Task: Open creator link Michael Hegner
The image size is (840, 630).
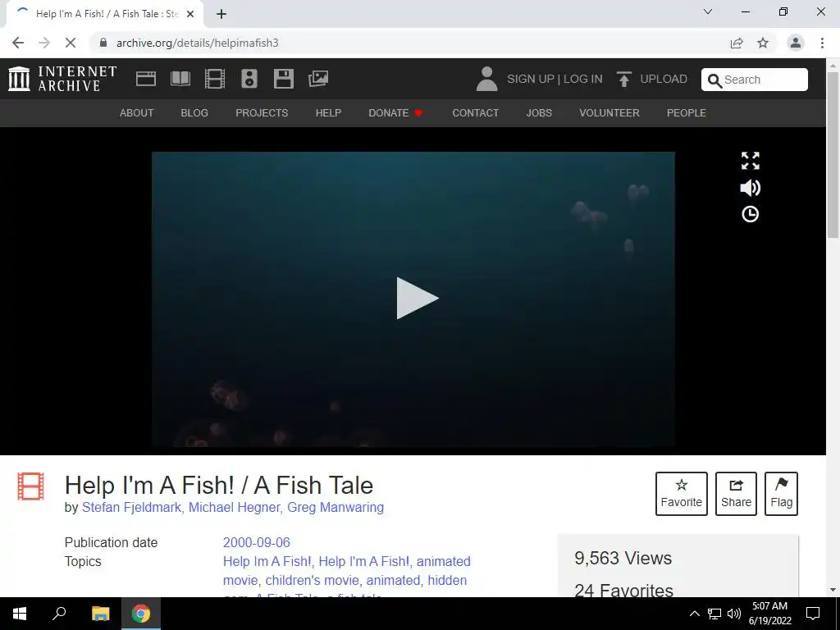Action: pyautogui.click(x=234, y=507)
